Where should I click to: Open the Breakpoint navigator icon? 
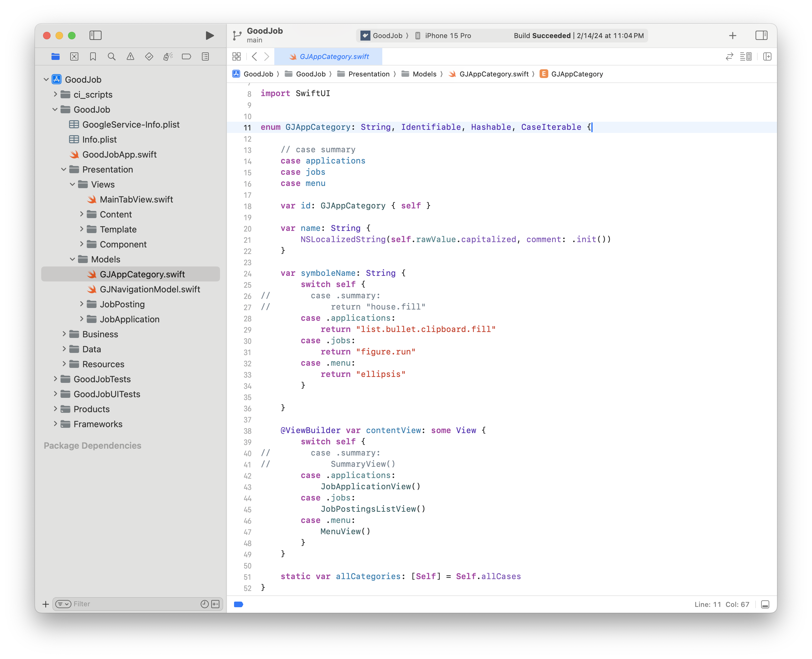186,56
